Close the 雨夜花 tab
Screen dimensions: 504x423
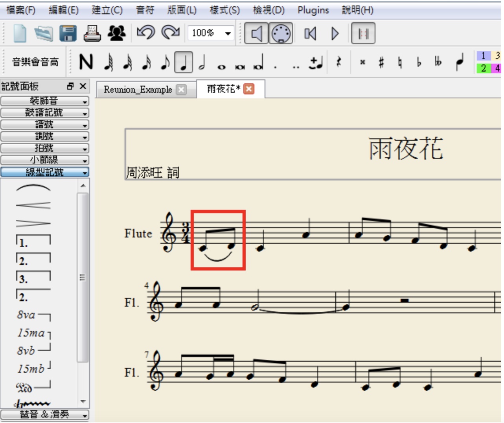pos(249,89)
